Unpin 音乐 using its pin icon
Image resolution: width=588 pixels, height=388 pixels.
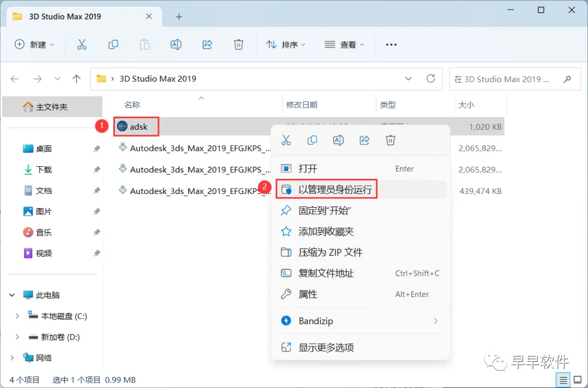[x=97, y=233]
